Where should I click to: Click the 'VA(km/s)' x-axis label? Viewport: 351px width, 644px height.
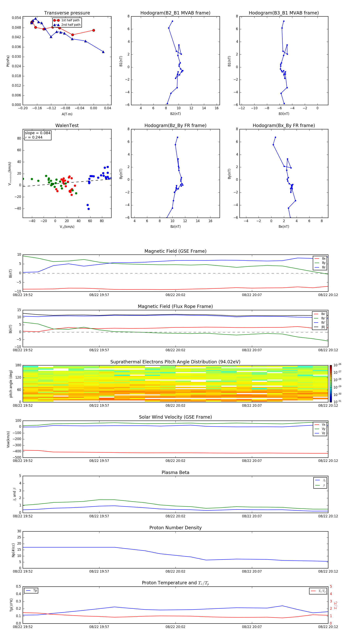(67, 227)
